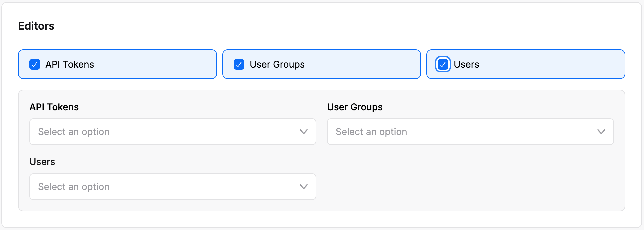Open the Users select dropdown
The height and width of the screenshot is (230, 644).
click(173, 187)
